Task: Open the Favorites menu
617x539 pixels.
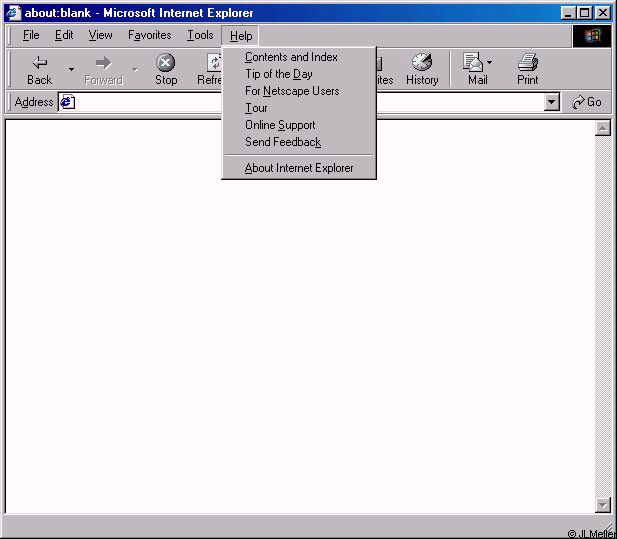Action: point(150,35)
